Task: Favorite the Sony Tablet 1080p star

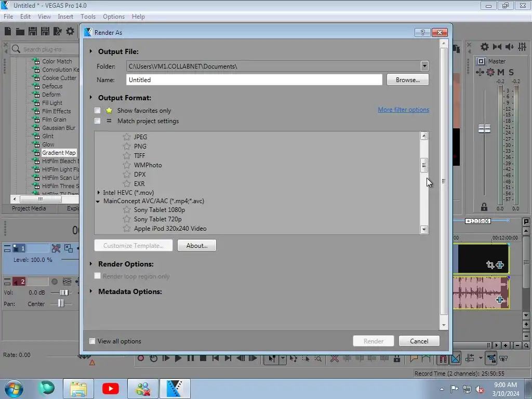Action: (x=127, y=210)
